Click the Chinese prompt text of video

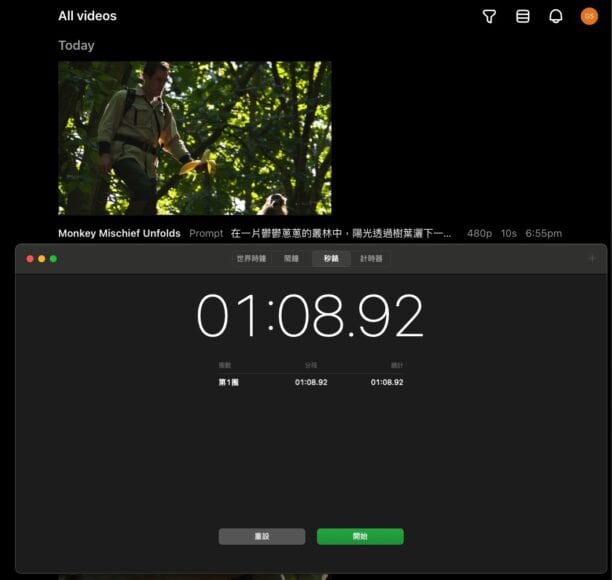(x=340, y=233)
